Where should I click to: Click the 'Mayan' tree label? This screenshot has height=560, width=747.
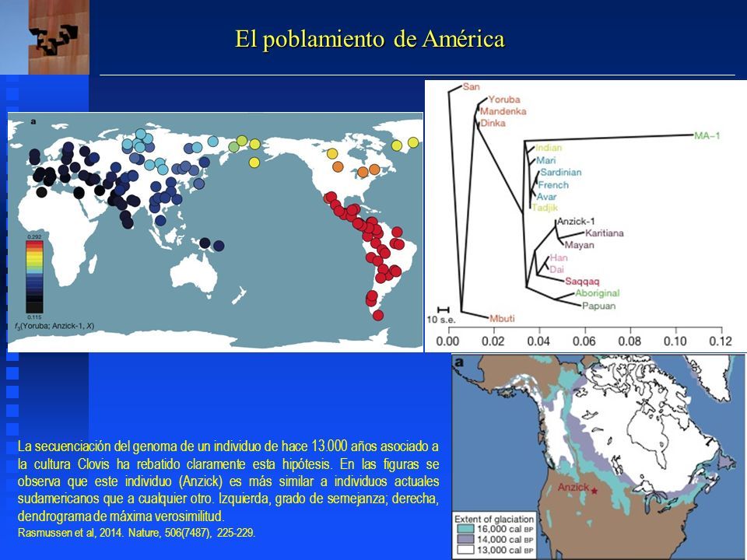click(x=579, y=245)
